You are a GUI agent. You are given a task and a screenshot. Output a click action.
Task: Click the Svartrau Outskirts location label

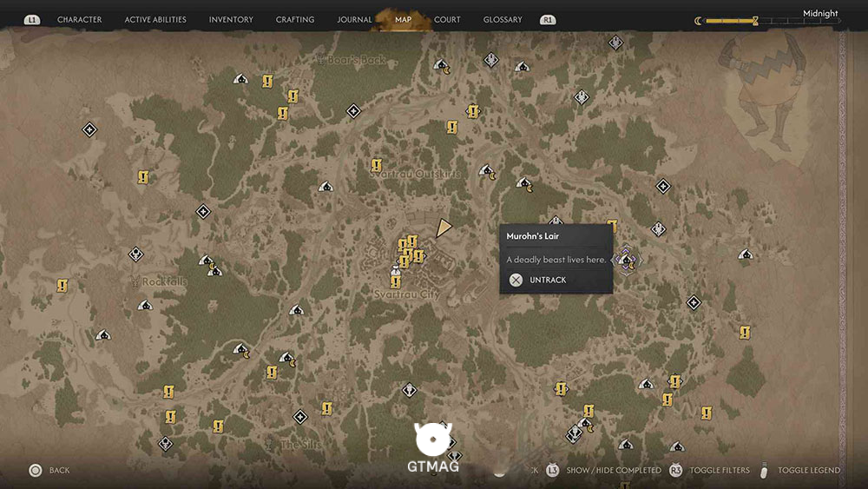[x=415, y=174]
